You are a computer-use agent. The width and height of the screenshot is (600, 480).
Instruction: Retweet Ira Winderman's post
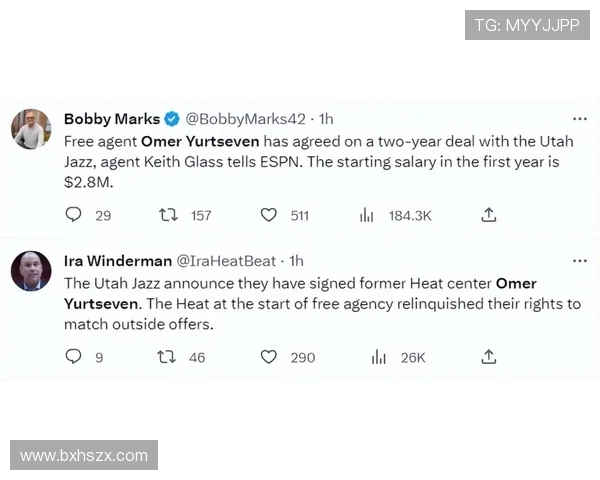[167, 356]
